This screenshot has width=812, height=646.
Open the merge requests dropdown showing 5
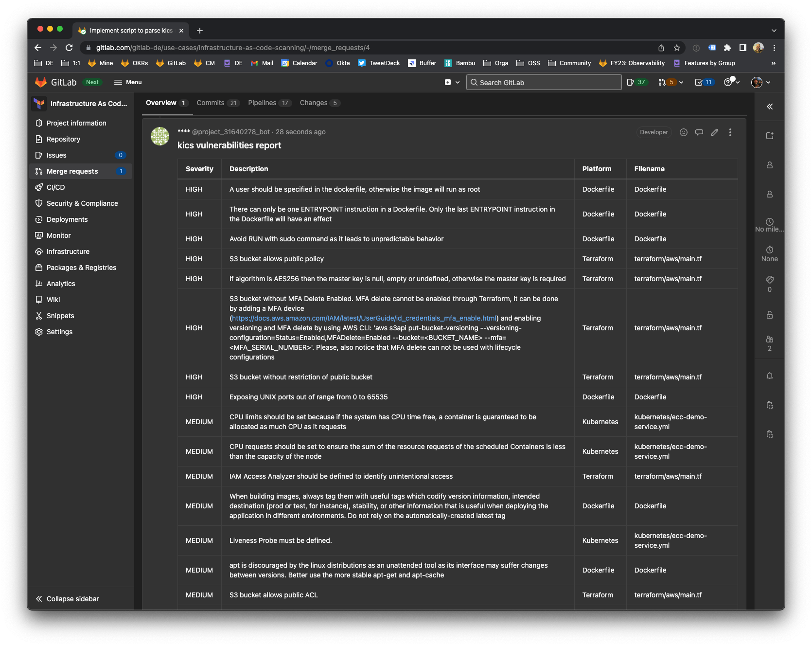[670, 82]
